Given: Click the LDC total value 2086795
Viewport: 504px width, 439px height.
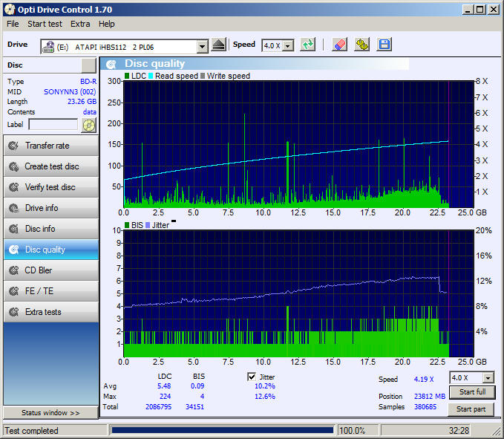Looking at the screenshot, I should (x=158, y=407).
